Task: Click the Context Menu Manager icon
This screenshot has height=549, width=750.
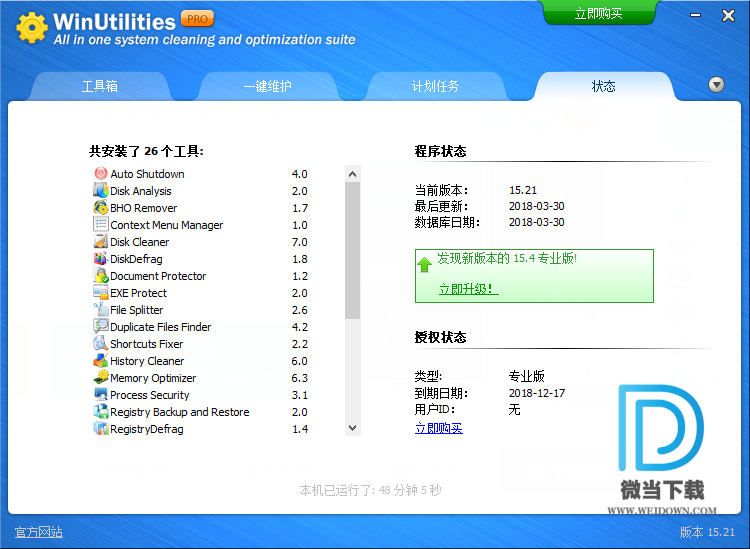Action: [x=100, y=224]
